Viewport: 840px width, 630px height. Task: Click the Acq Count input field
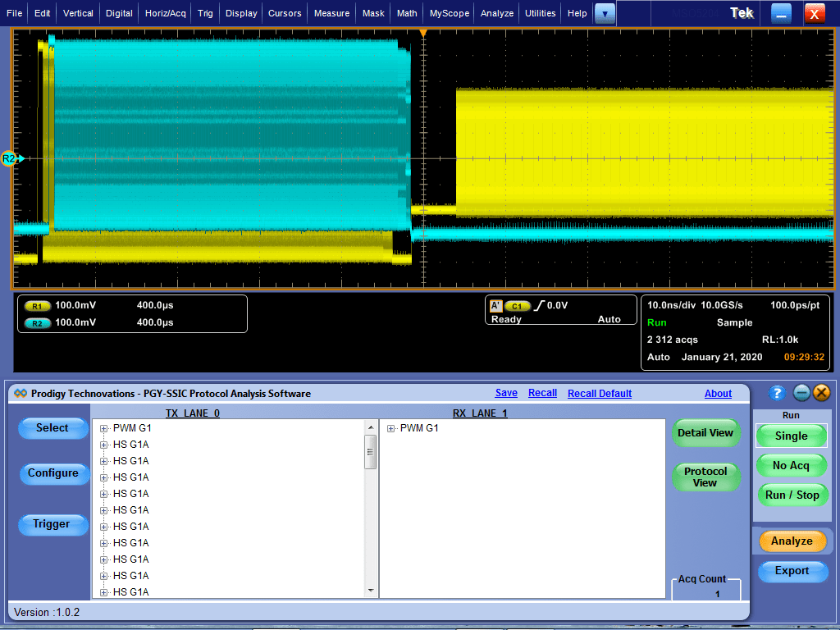tap(706, 591)
